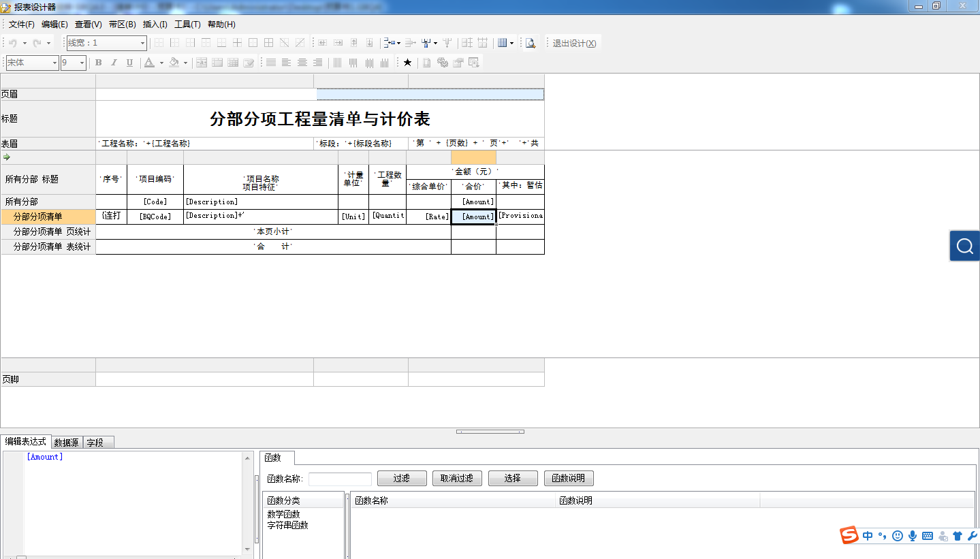Viewport: 980px width, 559px height.
Task: Expand the font color dropdown arrow
Action: pos(161,63)
